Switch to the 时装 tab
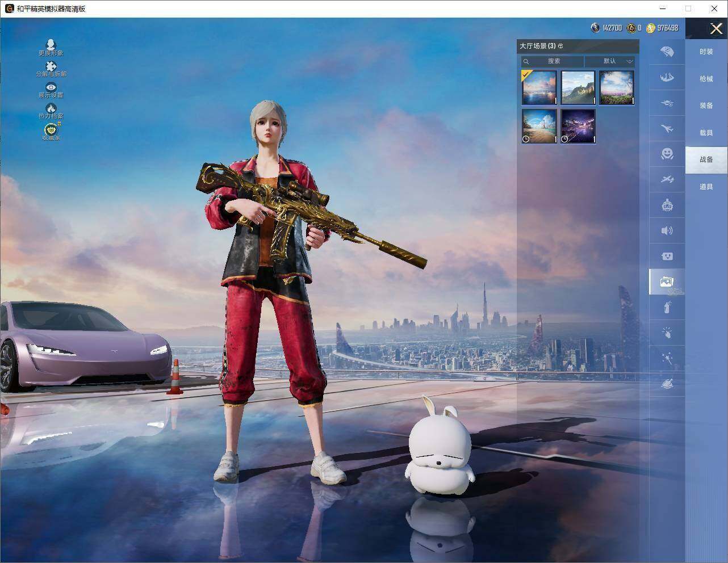The image size is (728, 563). tap(706, 52)
